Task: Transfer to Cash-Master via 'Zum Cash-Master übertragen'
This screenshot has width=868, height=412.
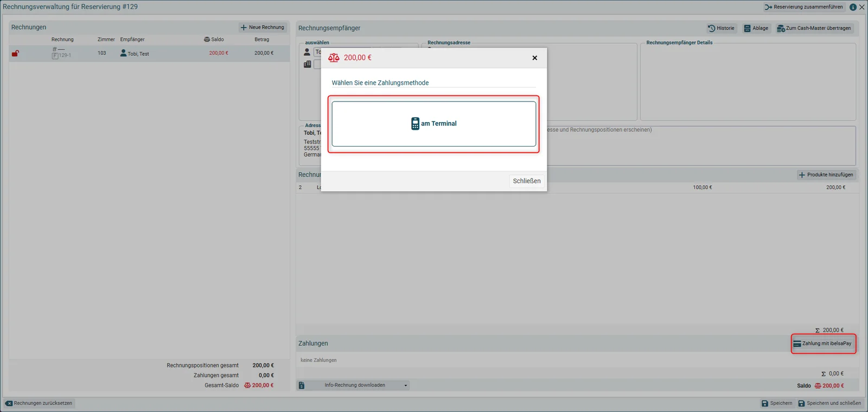Action: (x=814, y=28)
